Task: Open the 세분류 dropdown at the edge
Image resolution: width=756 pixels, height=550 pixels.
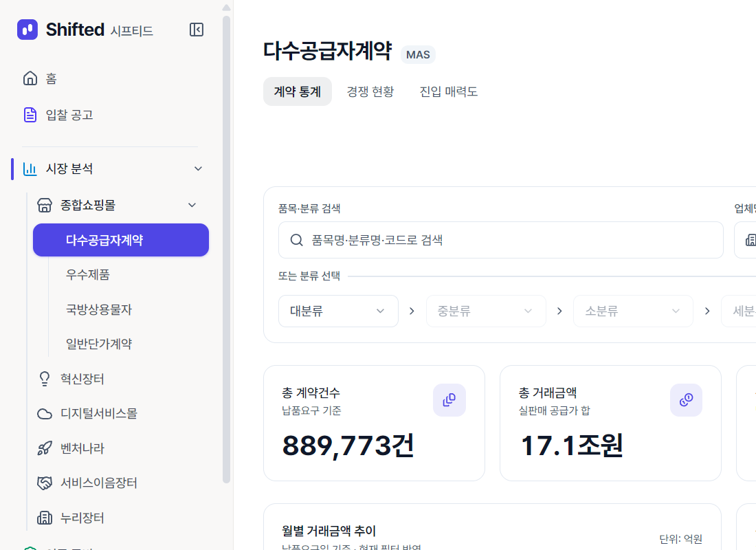Action: click(x=739, y=311)
